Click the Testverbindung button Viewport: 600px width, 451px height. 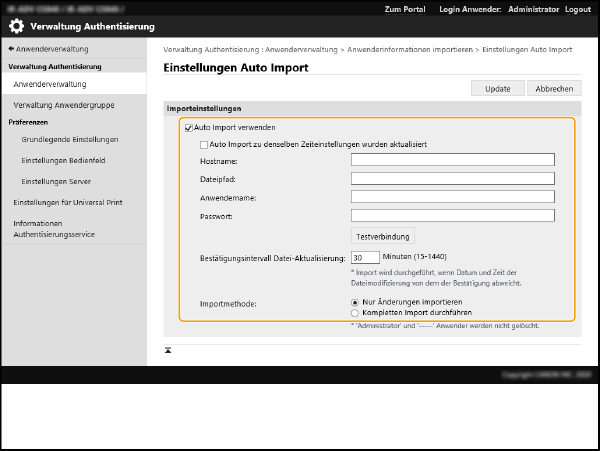tap(383, 236)
